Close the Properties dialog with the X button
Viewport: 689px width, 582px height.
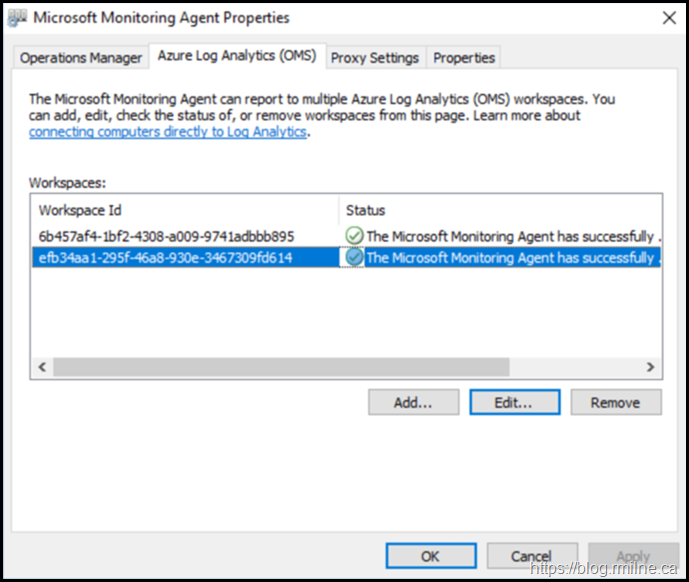click(x=667, y=18)
